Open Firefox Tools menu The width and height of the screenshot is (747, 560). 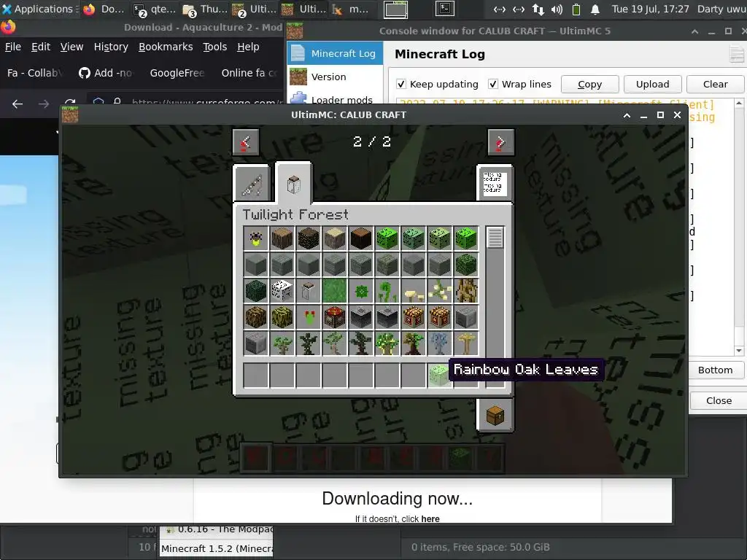(x=215, y=47)
